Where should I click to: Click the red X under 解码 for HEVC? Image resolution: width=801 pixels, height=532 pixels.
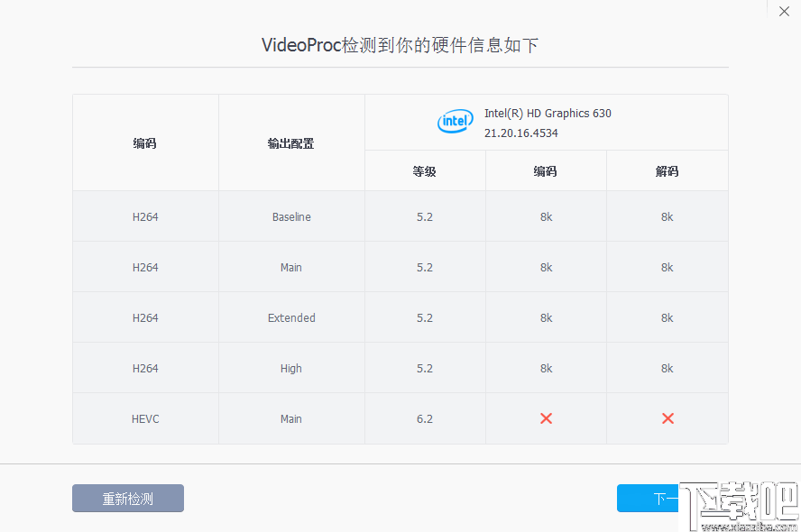[x=667, y=418]
